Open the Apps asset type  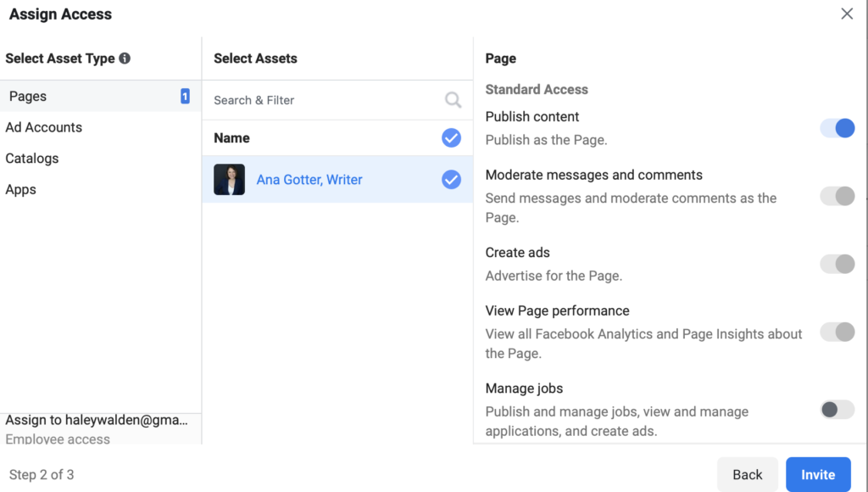pyautogui.click(x=21, y=189)
